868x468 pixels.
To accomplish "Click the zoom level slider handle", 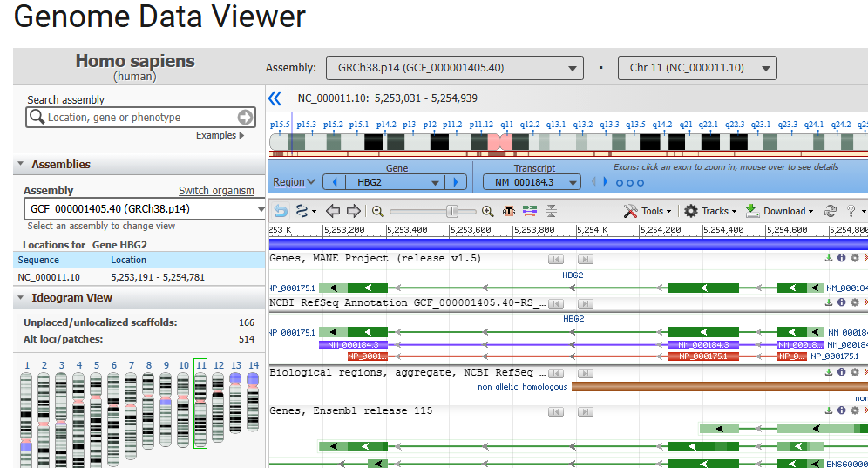I will [452, 211].
